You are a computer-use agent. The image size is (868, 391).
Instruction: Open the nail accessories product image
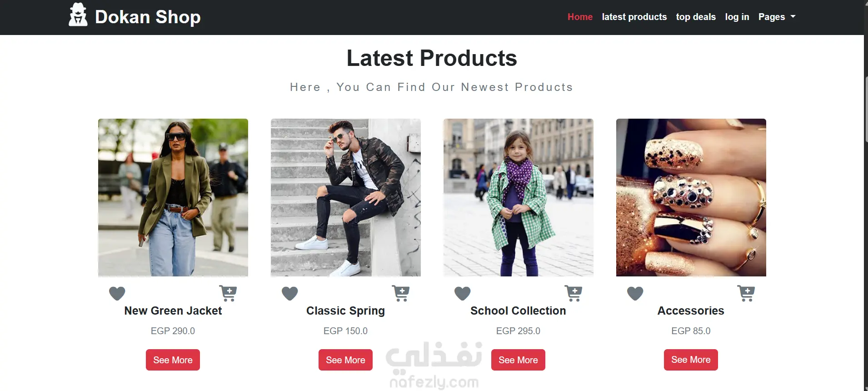691,197
